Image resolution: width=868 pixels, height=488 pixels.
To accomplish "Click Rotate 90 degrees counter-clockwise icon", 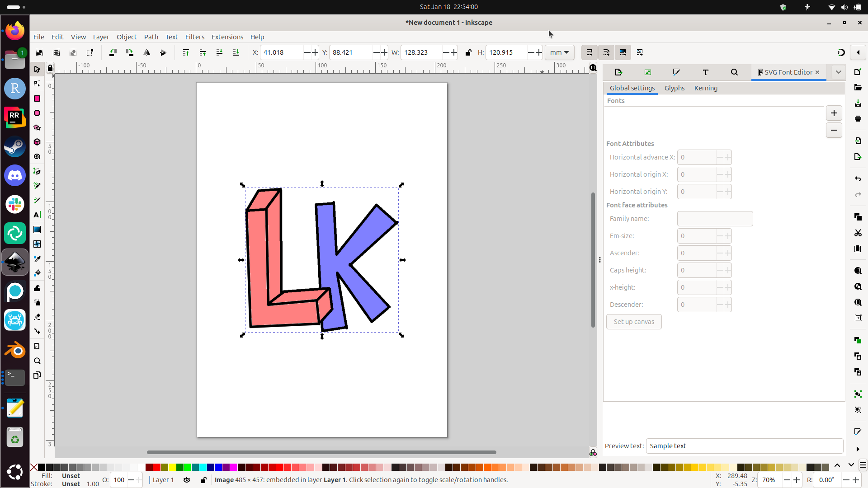I will pyautogui.click(x=113, y=52).
